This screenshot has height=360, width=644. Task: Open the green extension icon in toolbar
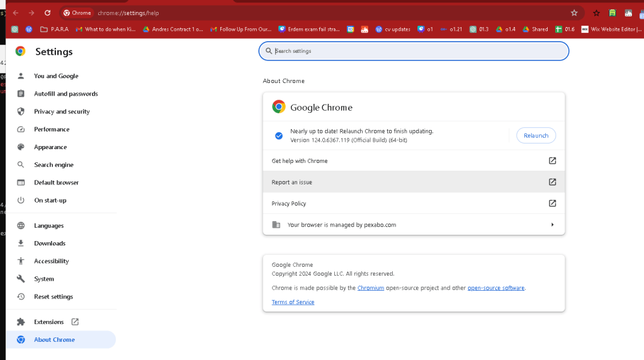point(613,13)
